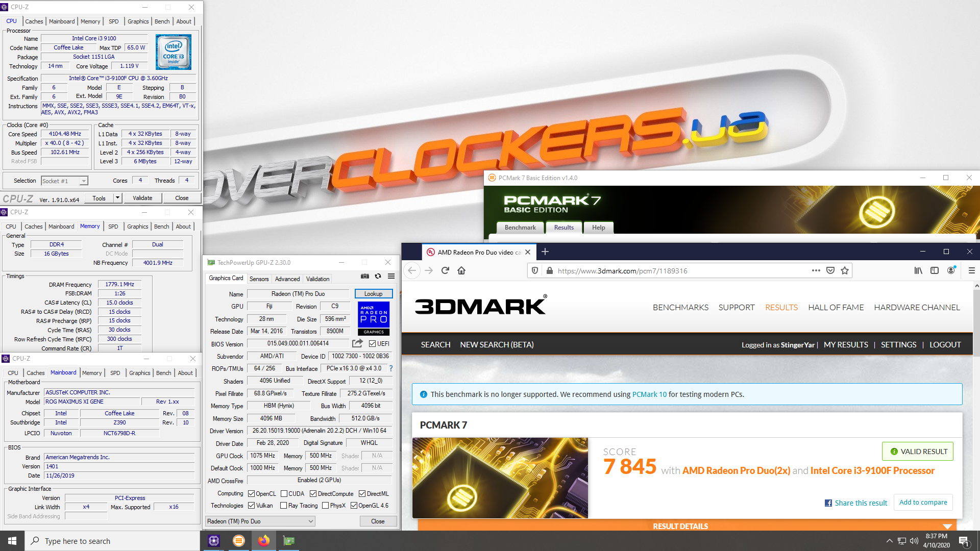This screenshot has width=980, height=551.
Task: Go back in the Firefox browser
Action: click(412, 270)
